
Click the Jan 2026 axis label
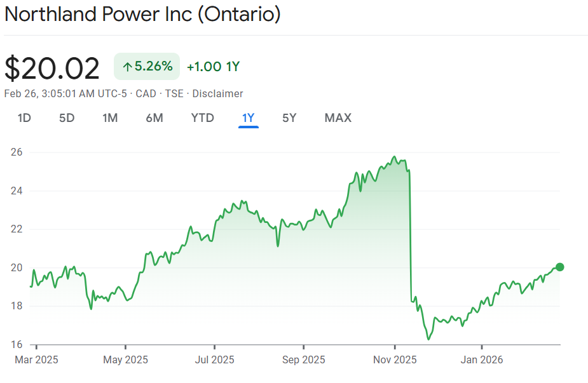pyautogui.click(x=481, y=359)
